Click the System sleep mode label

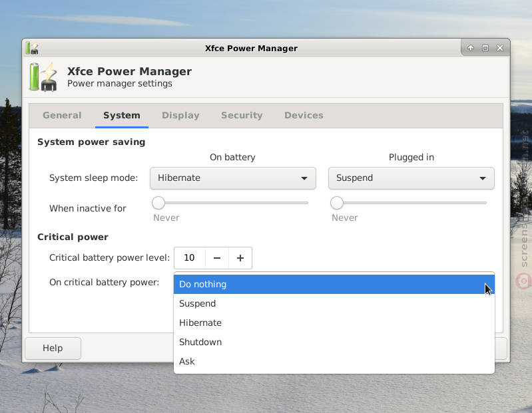point(94,178)
